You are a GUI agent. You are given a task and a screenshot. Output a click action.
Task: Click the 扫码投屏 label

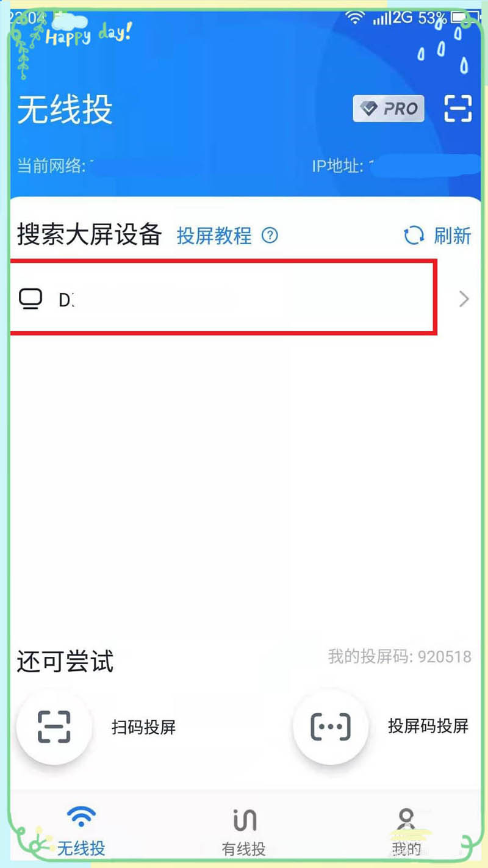pos(143,726)
